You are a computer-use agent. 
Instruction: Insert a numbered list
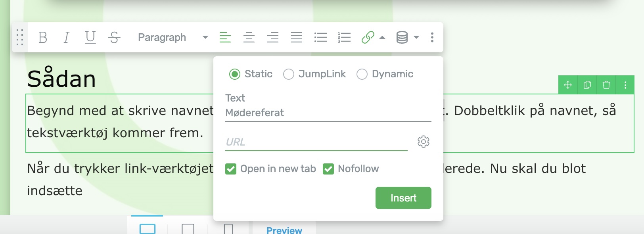point(344,37)
